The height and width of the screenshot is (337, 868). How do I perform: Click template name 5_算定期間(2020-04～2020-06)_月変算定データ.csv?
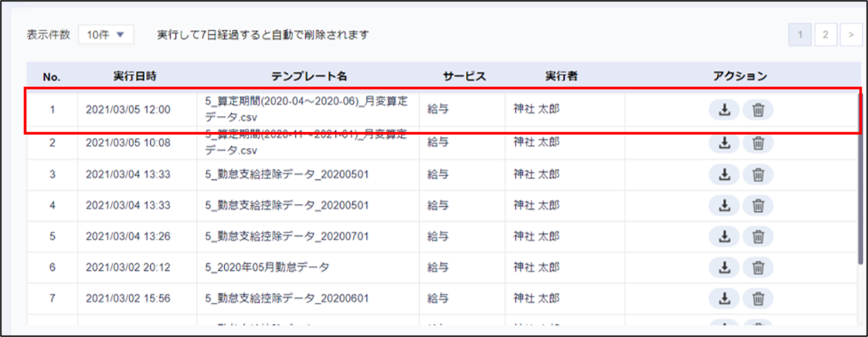pos(307,109)
